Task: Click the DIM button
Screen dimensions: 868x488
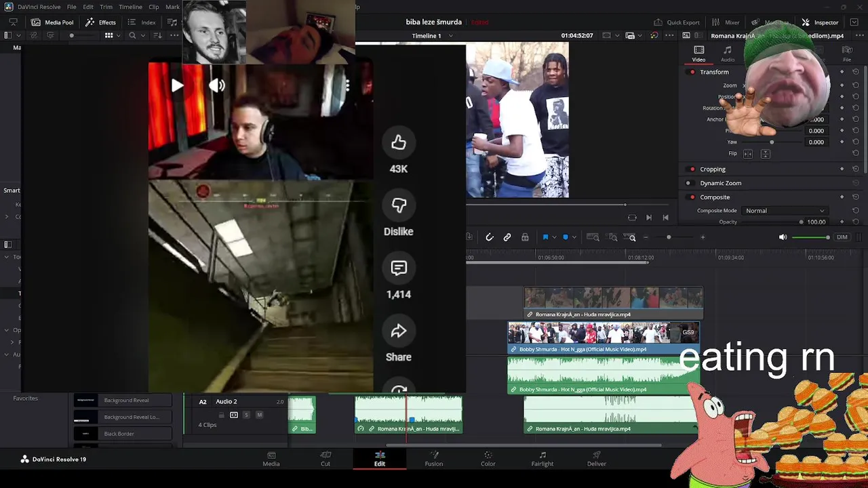Action: 842,237
